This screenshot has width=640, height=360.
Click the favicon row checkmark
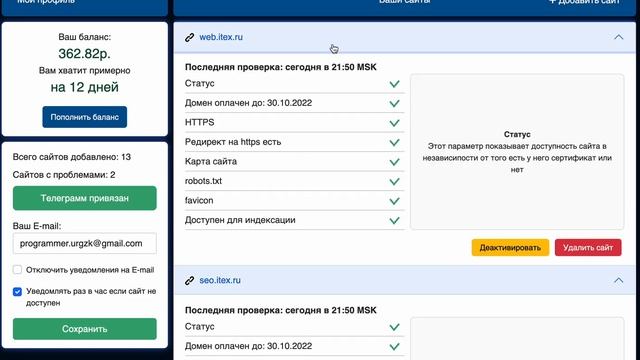pyautogui.click(x=394, y=201)
